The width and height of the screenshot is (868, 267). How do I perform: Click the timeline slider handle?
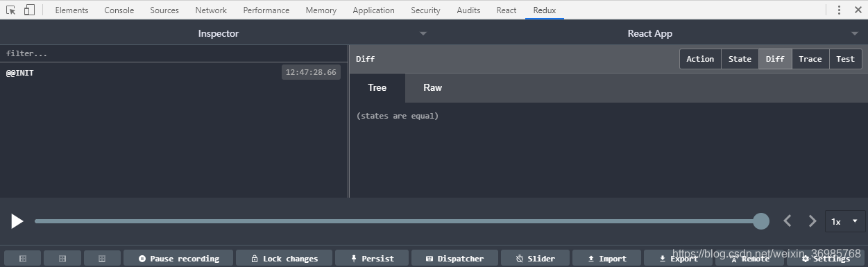[x=761, y=221]
